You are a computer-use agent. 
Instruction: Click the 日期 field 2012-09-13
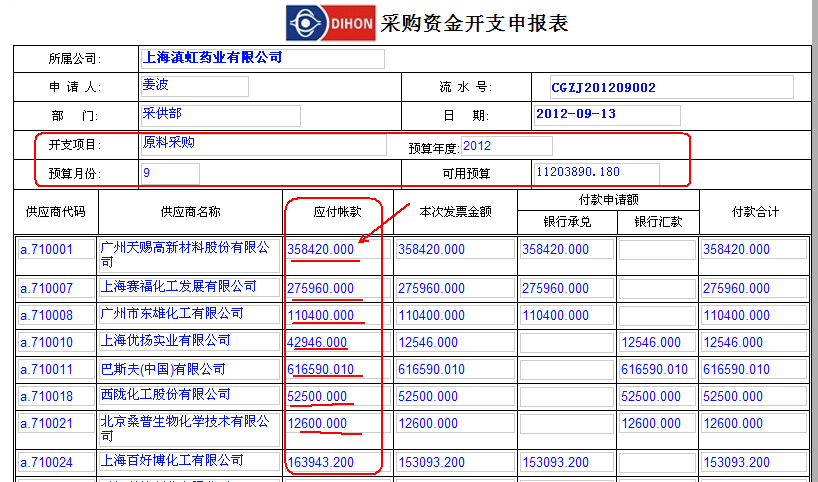point(607,115)
